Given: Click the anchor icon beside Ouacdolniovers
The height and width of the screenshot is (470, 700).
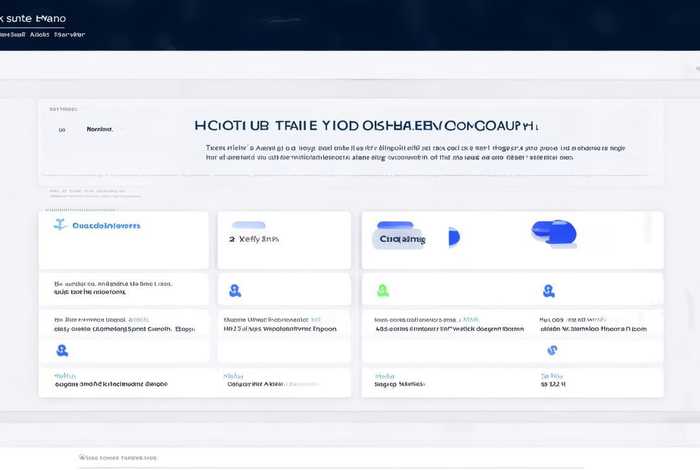Looking at the screenshot, I should click(59, 225).
